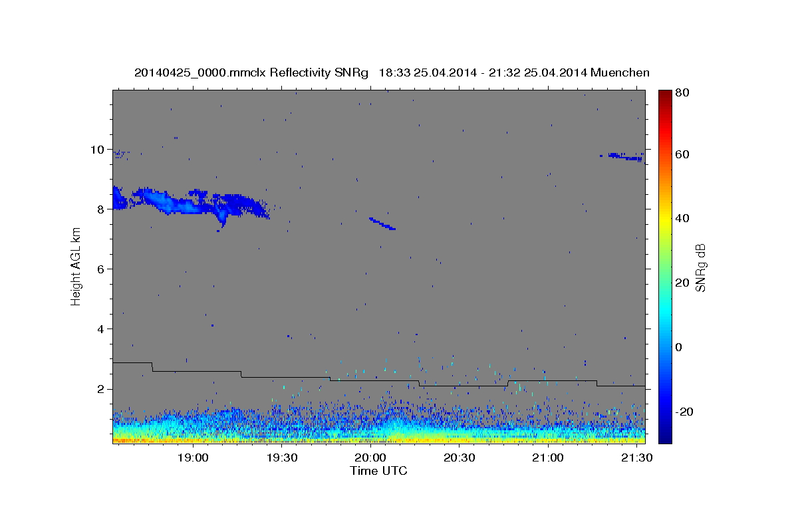Click the 19:00 time tick label

point(193,458)
